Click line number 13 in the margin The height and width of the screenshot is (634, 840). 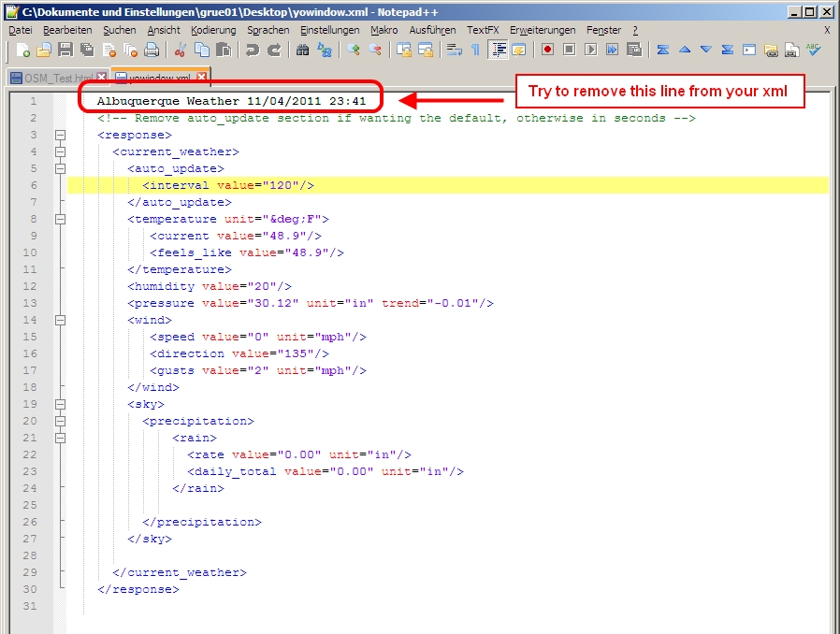coord(30,303)
